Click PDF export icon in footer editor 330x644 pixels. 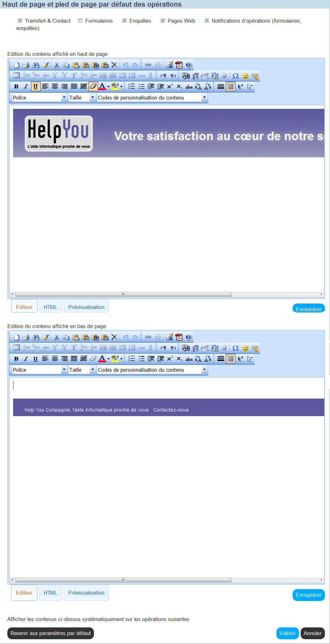[179, 337]
